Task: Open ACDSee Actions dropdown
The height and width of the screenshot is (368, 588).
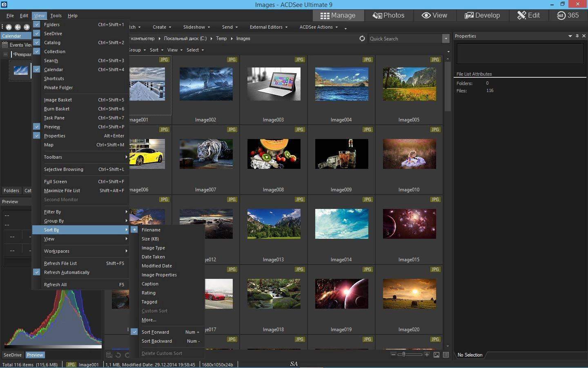Action: (318, 27)
